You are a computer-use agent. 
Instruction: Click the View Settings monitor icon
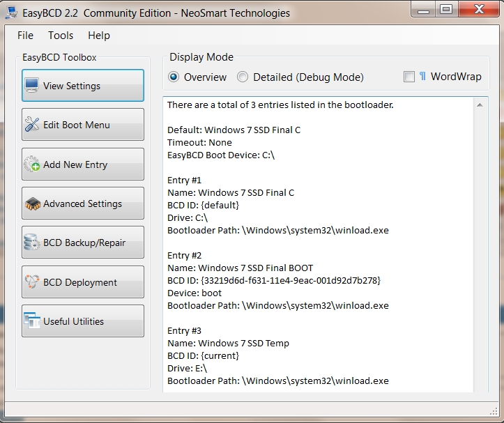pos(32,86)
